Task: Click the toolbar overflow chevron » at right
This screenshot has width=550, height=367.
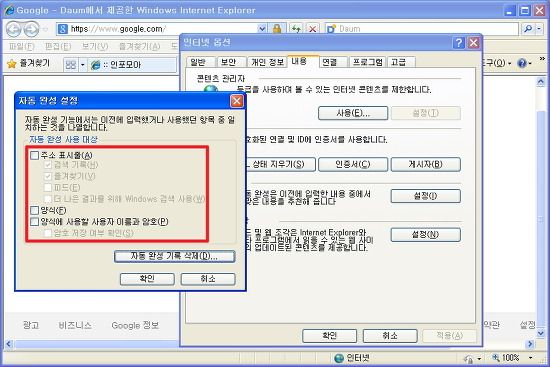Action: [x=542, y=59]
